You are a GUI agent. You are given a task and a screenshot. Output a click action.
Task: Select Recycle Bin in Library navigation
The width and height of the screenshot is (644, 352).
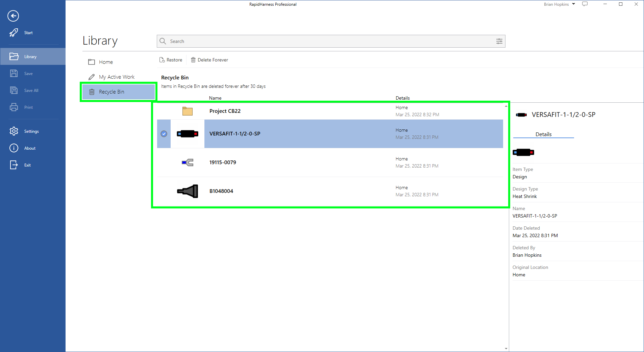[118, 92]
